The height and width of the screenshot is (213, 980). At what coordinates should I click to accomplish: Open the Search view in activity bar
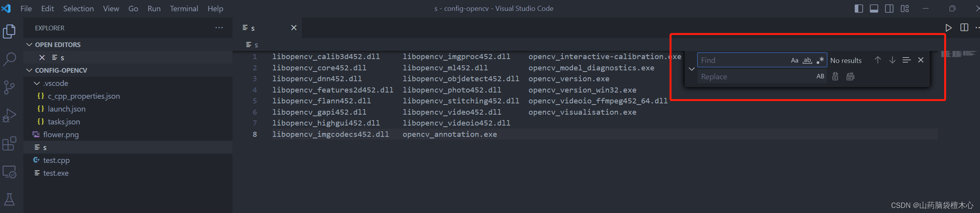(x=9, y=59)
